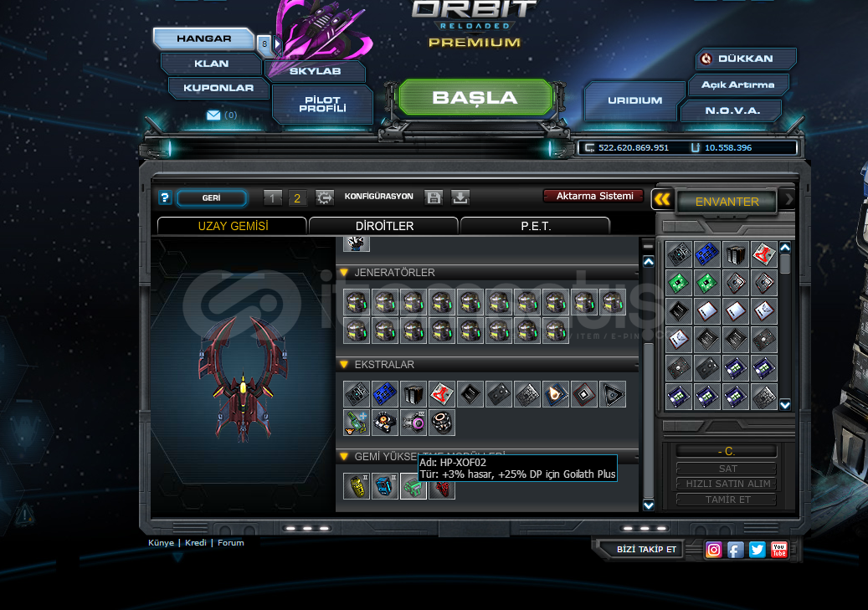Image resolution: width=868 pixels, height=610 pixels.
Task: Click HIZLI SATIN ALIM button
Action: (x=727, y=484)
